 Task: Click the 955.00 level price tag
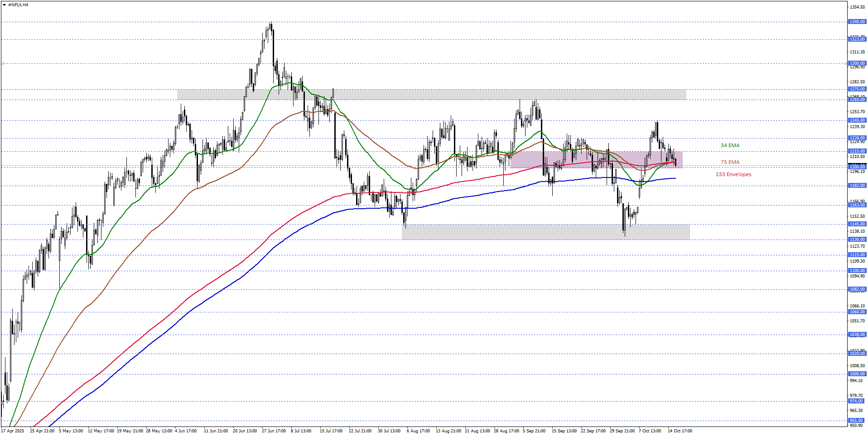[x=857, y=421]
